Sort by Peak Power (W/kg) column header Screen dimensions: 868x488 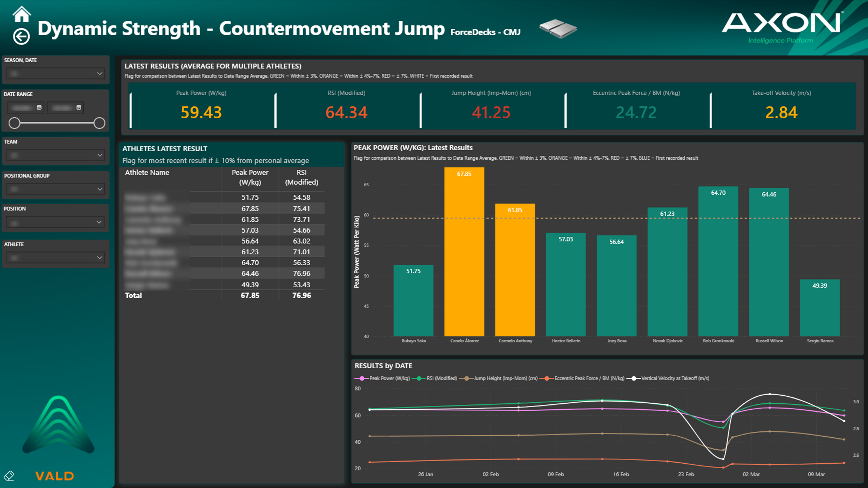tap(250, 177)
